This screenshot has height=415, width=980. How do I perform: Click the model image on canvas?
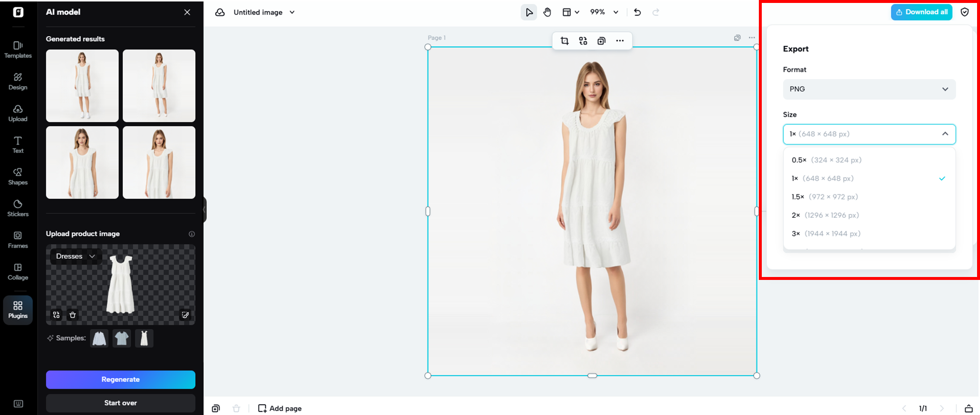(x=593, y=211)
